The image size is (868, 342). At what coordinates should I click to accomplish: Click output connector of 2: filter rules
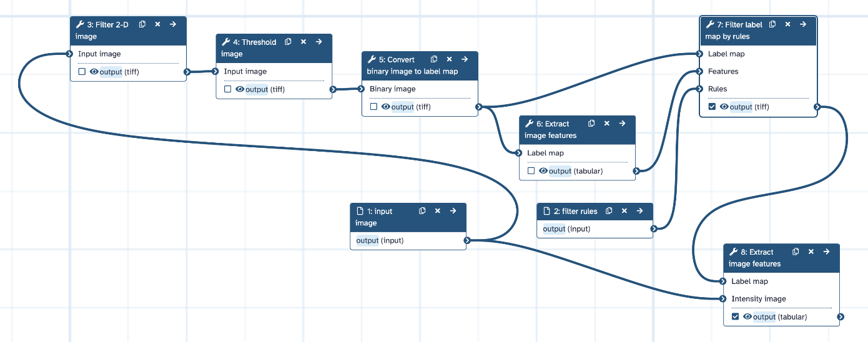[653, 228]
